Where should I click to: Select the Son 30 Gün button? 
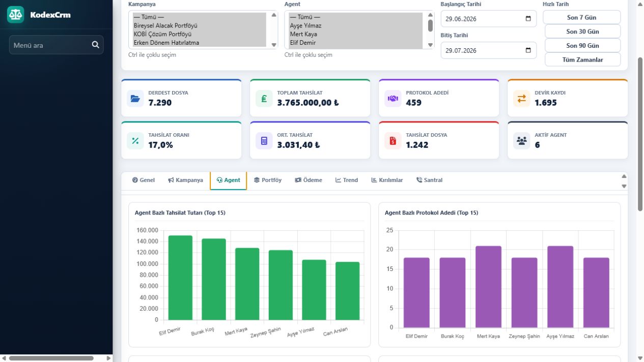pyautogui.click(x=582, y=32)
